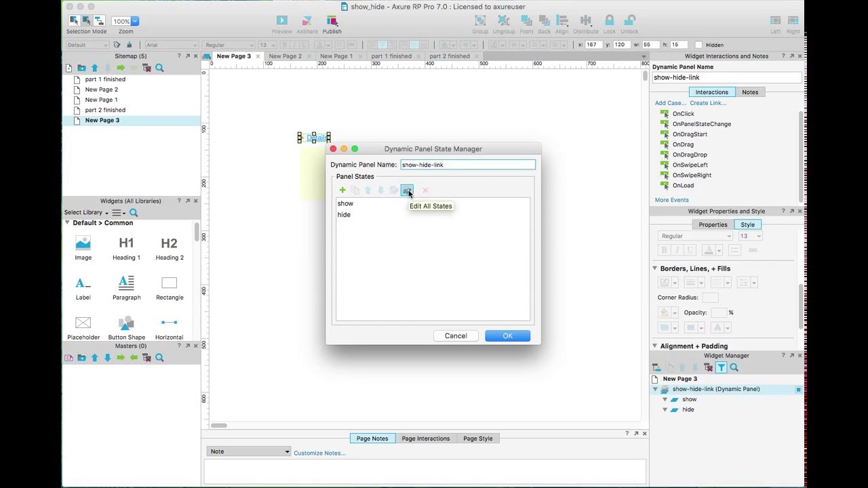868x488 pixels.
Task: Click the OK button
Action: pyautogui.click(x=507, y=335)
